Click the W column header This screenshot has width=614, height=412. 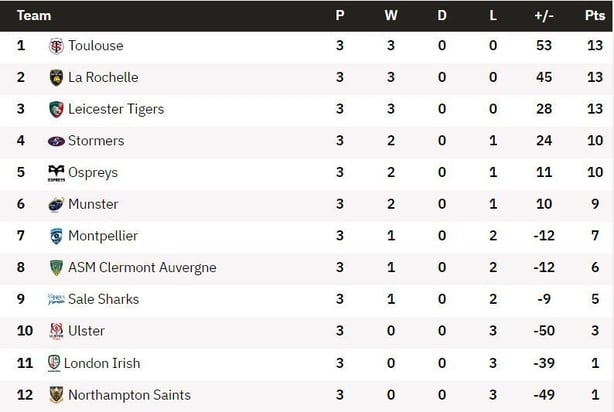point(391,16)
